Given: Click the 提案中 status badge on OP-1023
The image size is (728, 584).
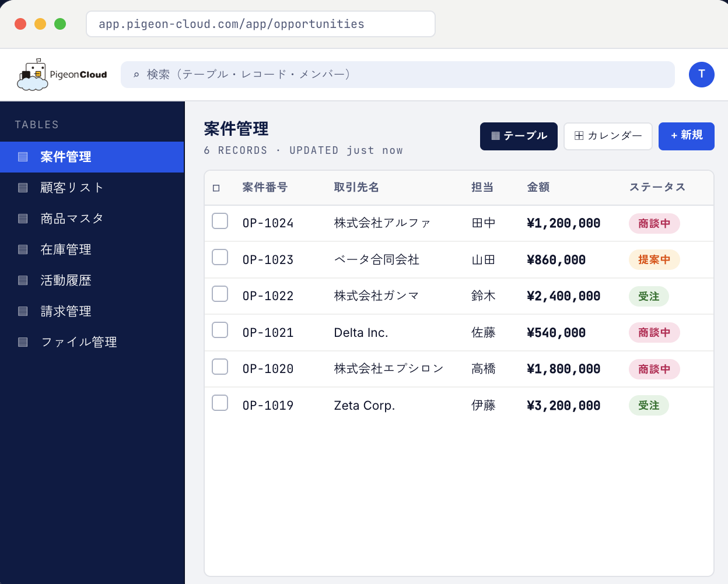Looking at the screenshot, I should (x=654, y=260).
